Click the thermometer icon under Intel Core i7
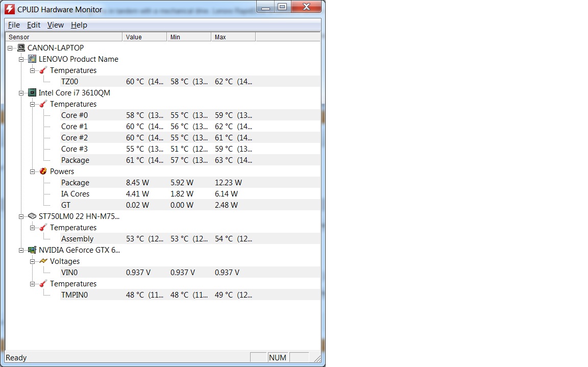Image resolution: width=588 pixels, height=367 pixels. pos(43,104)
